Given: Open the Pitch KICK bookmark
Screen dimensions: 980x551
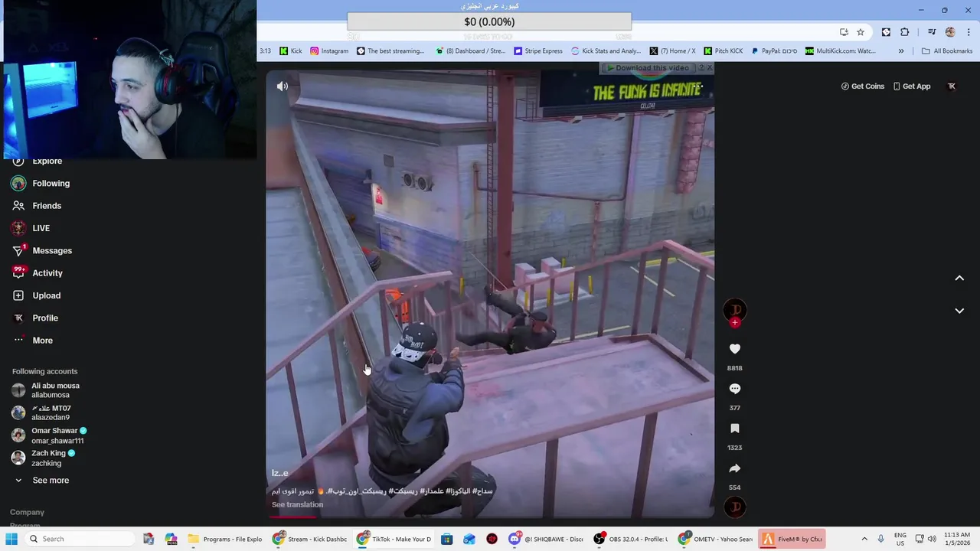Looking at the screenshot, I should click(723, 51).
